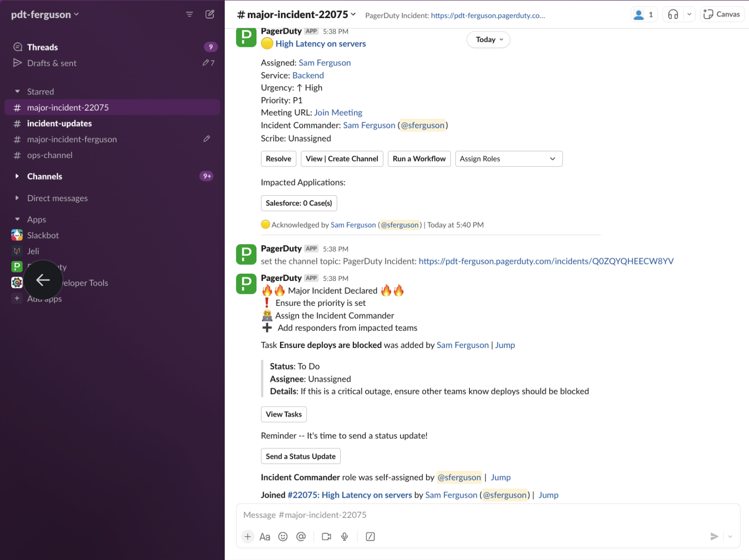
Task: Collapse the Starred section
Action: tap(17, 91)
